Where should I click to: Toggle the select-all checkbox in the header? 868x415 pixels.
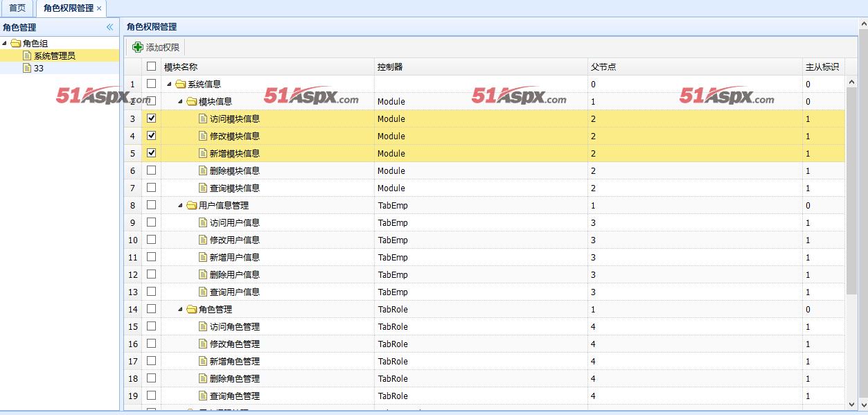[x=151, y=67]
